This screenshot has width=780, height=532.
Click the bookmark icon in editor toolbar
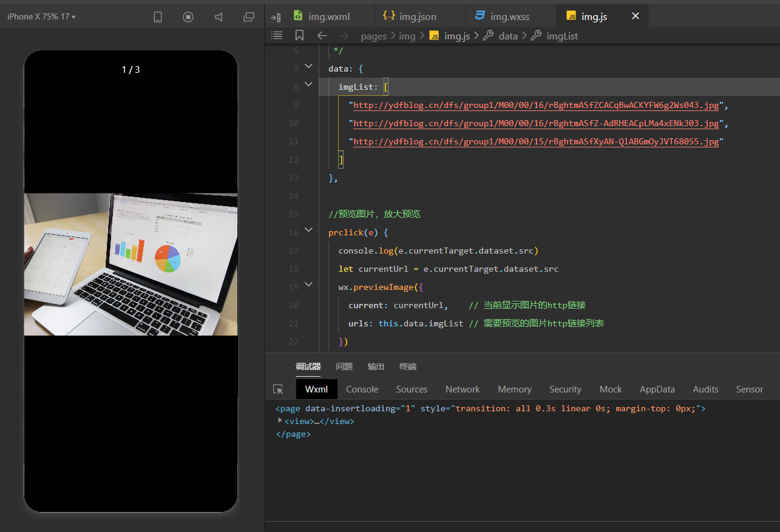pos(299,35)
